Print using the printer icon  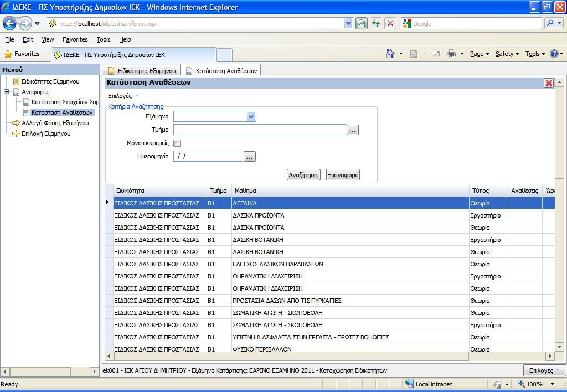(x=451, y=54)
